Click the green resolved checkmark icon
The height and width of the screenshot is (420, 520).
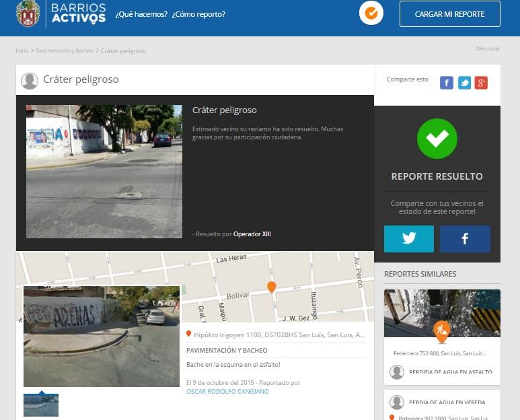coord(437,139)
